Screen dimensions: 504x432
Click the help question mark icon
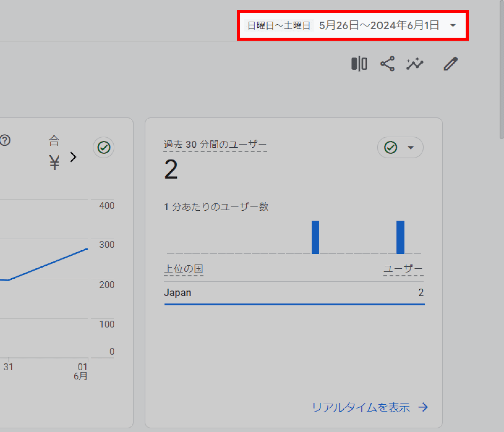coord(5,140)
